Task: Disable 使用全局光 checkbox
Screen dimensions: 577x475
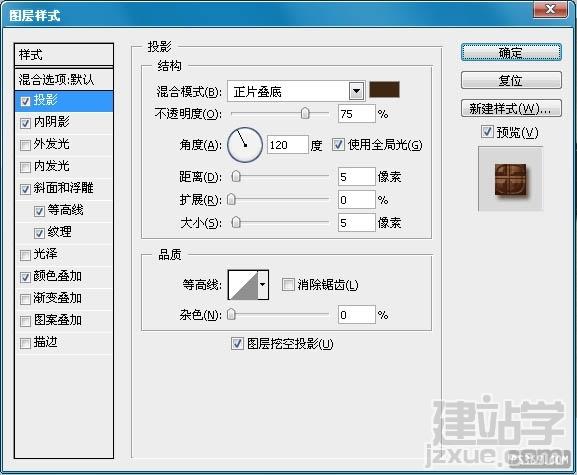Action: (338, 145)
